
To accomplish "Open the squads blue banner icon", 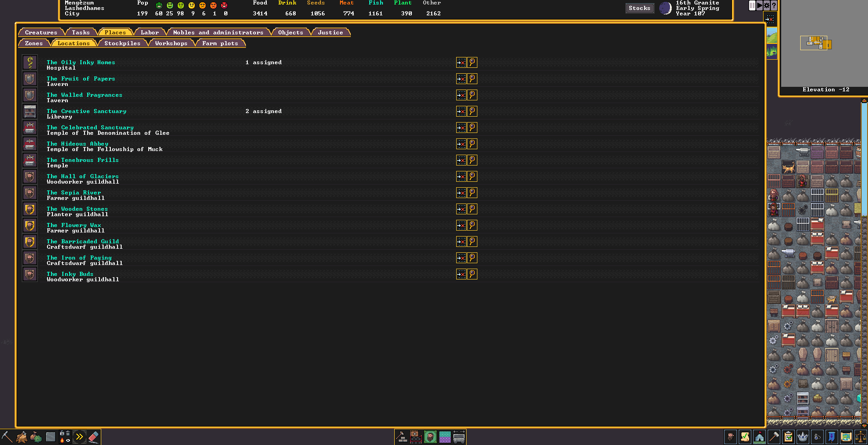I will click(832, 437).
